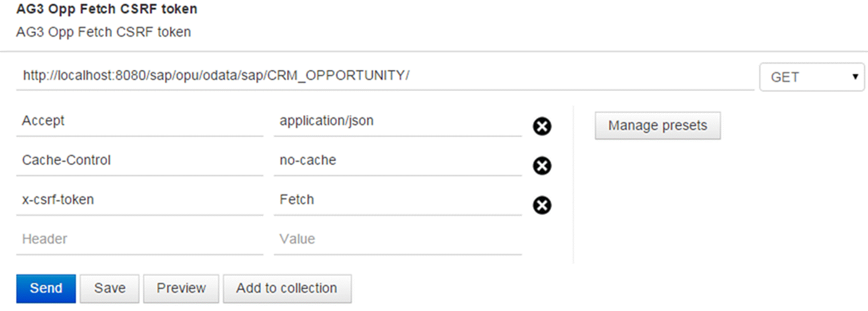The image size is (868, 311).
Task: Remove the x-csrf-token header row
Action: (542, 205)
